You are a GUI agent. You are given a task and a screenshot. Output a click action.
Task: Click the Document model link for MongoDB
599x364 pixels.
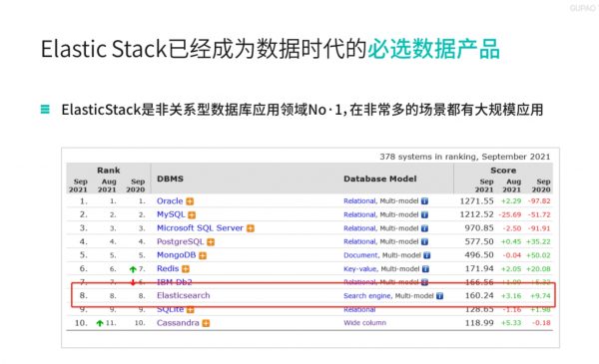(360, 255)
